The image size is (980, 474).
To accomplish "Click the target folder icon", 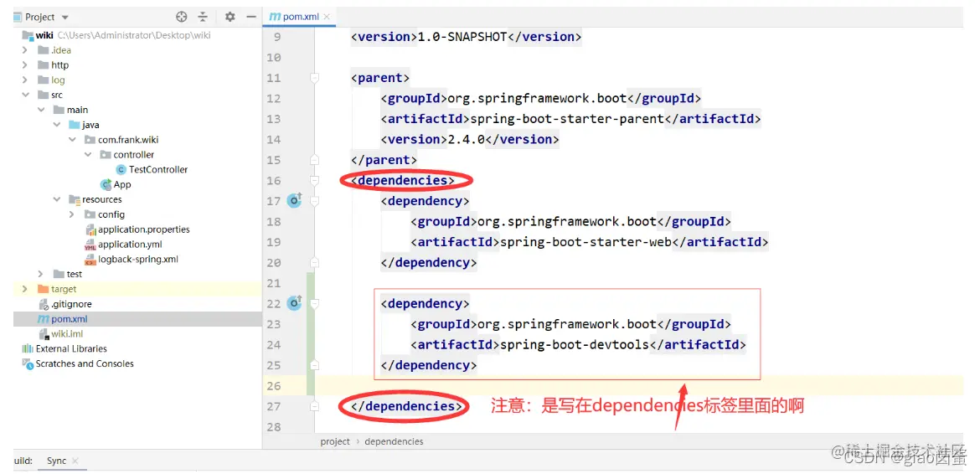I will (x=43, y=289).
